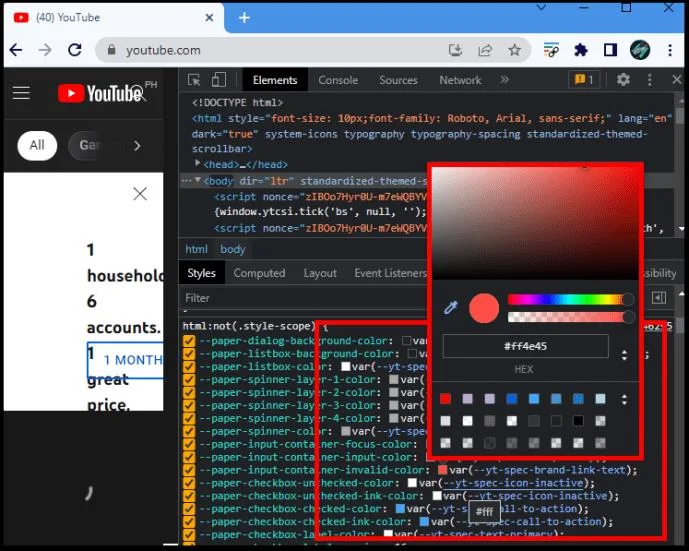Uncheck --paper-spinner-layer-1-color checkbox
Image resolution: width=689 pixels, height=551 pixels.
click(189, 380)
